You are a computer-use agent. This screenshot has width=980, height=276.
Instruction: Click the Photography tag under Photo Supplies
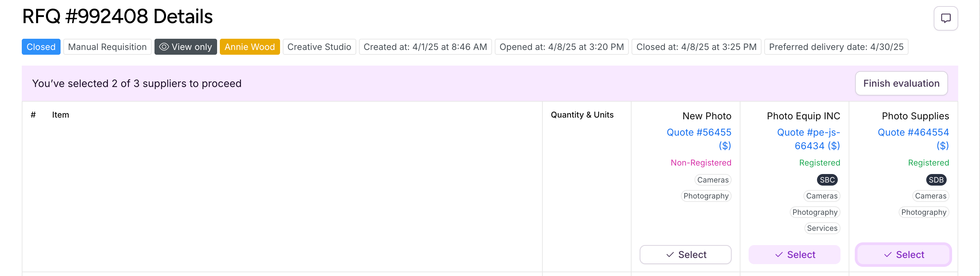point(924,212)
